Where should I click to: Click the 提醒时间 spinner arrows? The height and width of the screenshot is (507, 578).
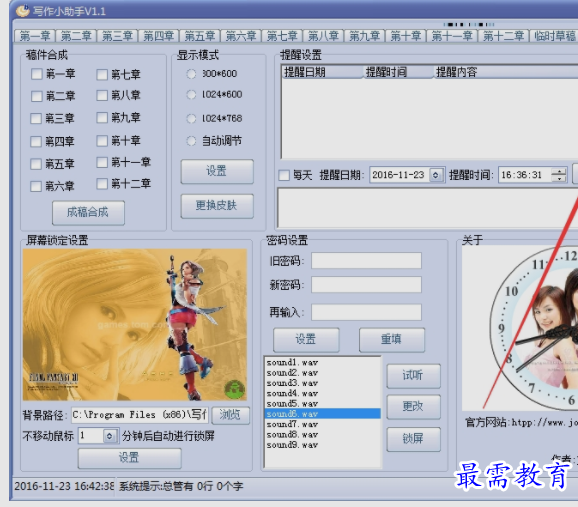[x=559, y=175]
